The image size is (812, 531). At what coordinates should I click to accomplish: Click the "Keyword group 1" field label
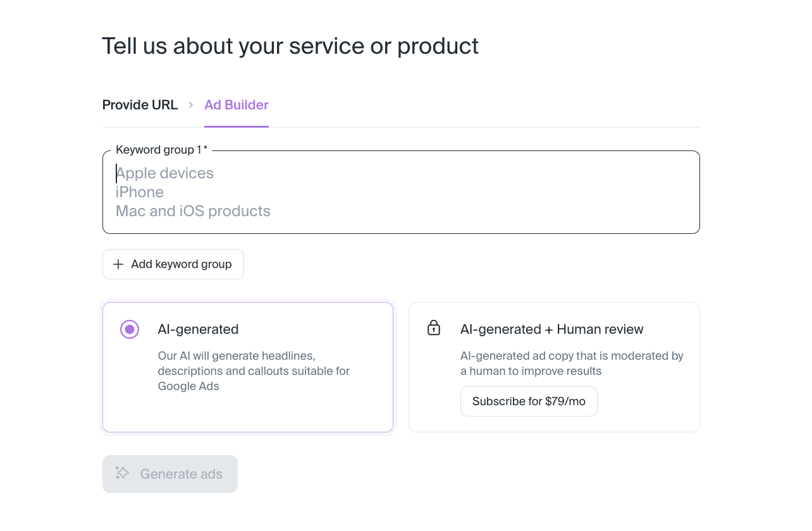(162, 150)
